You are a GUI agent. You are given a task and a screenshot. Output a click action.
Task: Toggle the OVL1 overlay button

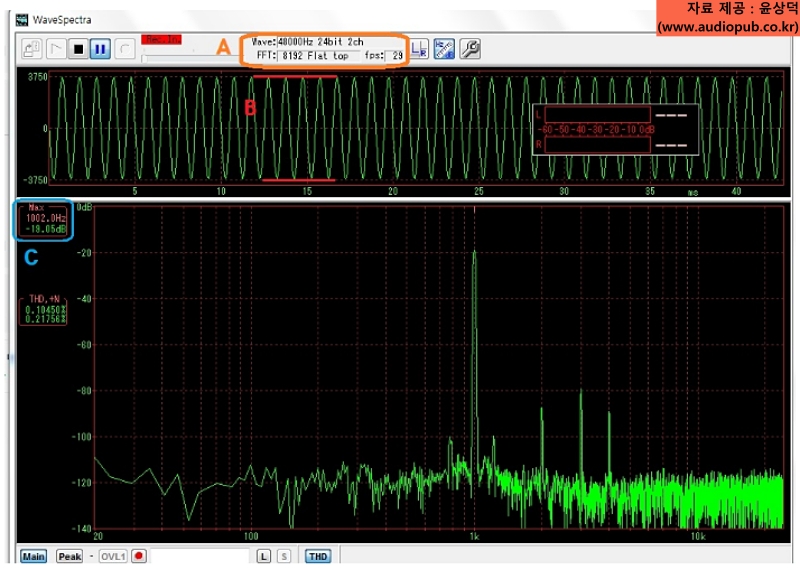pos(113,556)
